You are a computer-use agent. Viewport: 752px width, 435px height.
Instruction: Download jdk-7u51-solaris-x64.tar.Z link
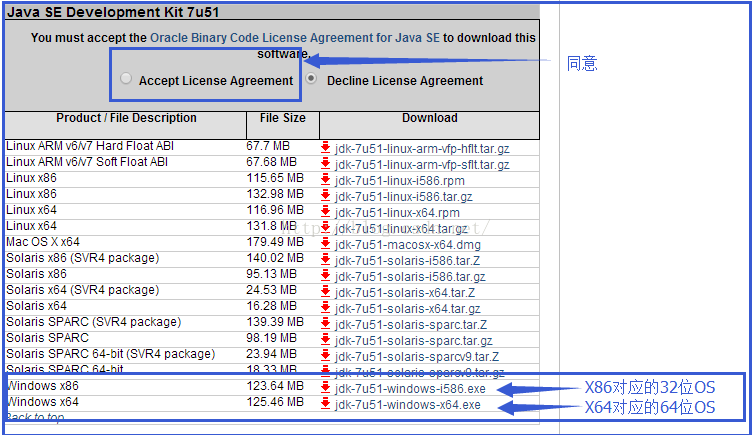pyautogui.click(x=405, y=293)
